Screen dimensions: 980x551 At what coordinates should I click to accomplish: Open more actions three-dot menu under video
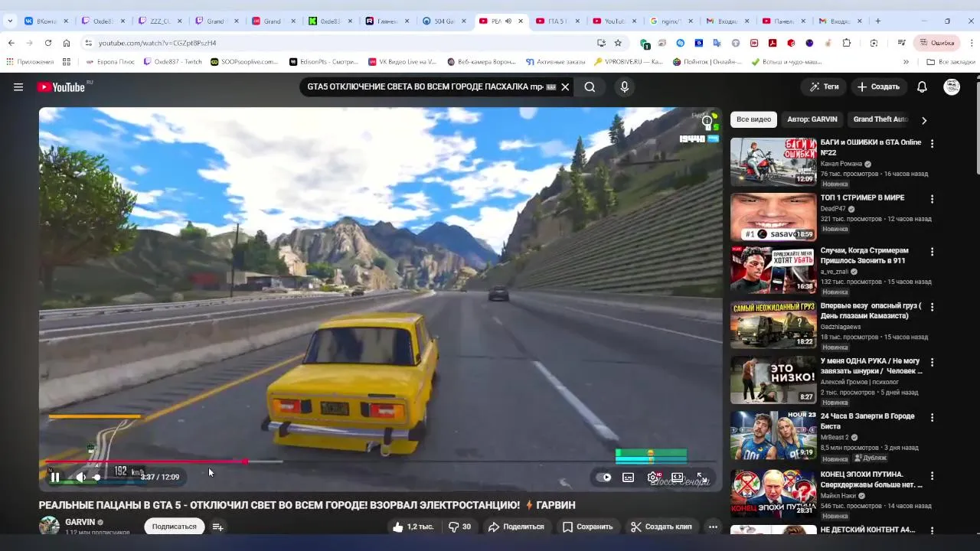(713, 527)
